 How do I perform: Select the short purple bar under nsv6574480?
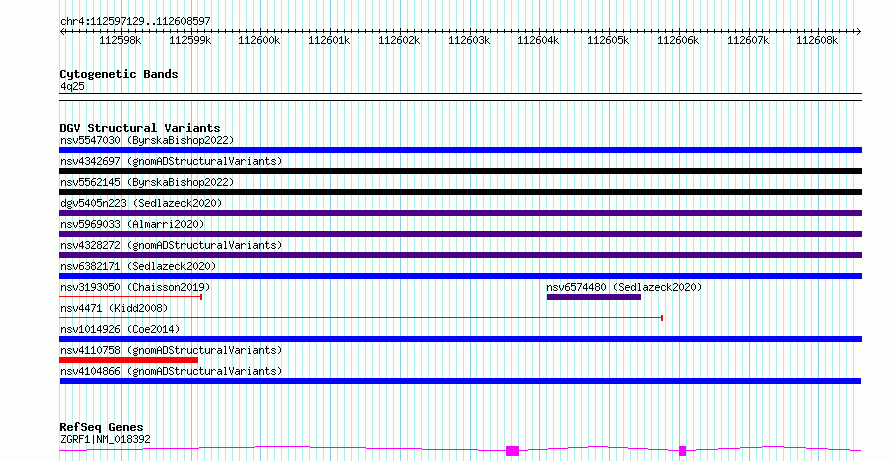(594, 297)
